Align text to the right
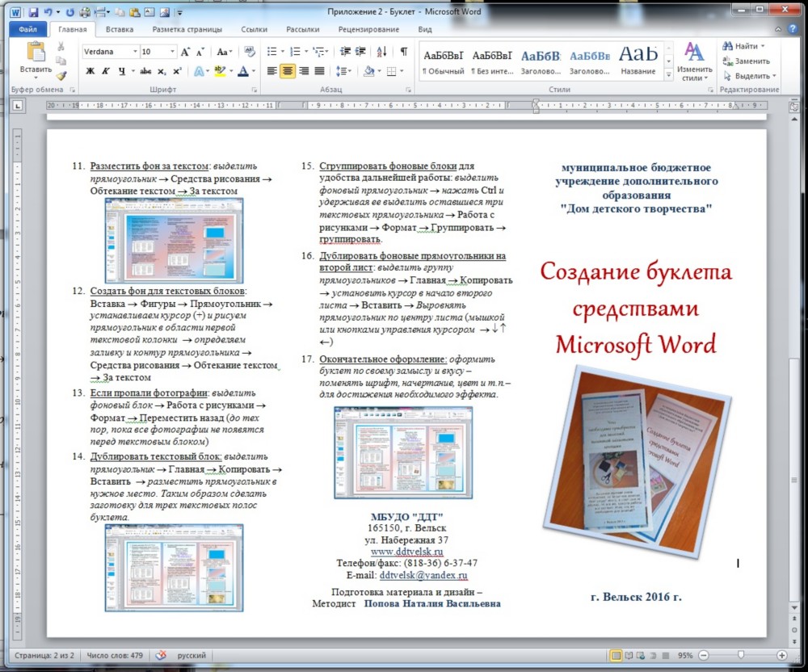Image resolution: width=808 pixels, height=672 pixels. (305, 71)
